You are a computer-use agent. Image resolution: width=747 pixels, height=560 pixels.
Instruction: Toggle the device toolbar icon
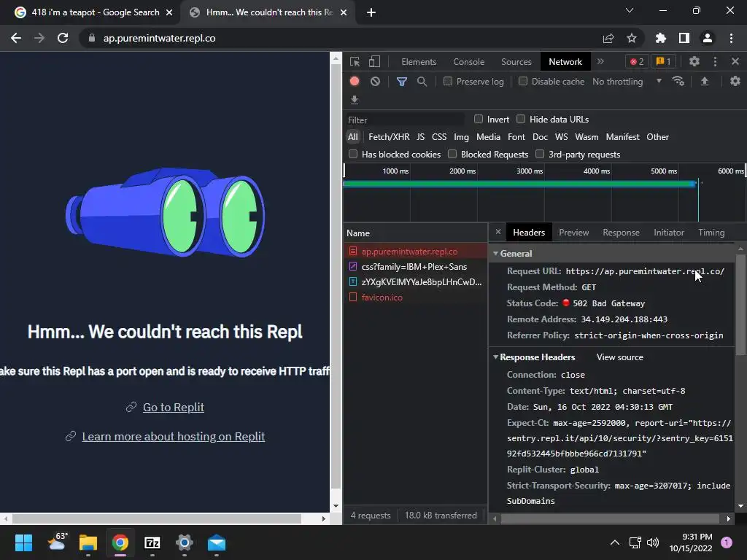click(x=374, y=61)
